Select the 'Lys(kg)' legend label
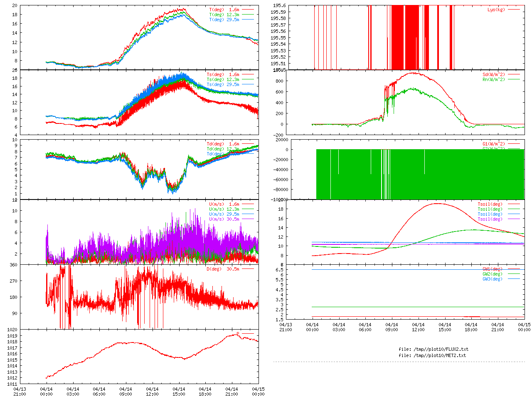This screenshot has height=399, width=532. (496, 10)
